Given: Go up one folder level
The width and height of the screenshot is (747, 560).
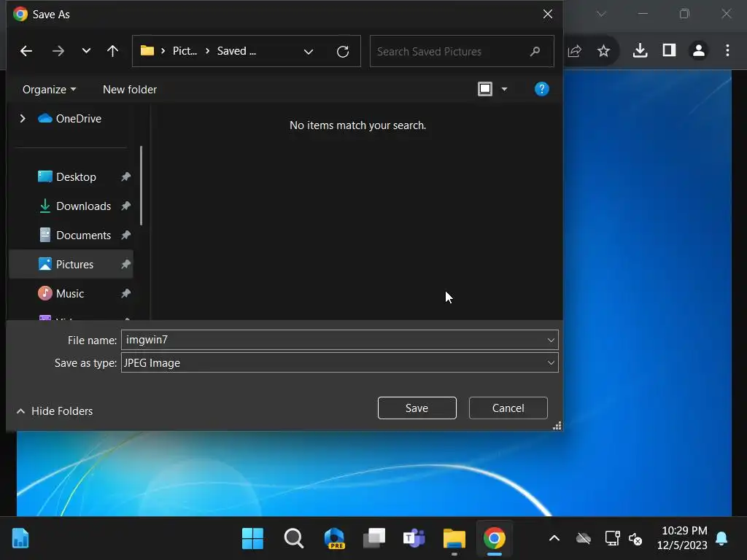Looking at the screenshot, I should 113,51.
